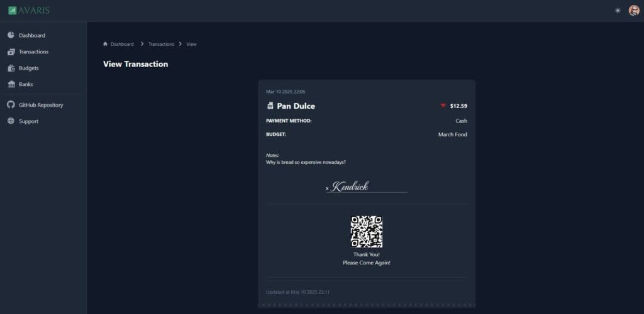Click the View breadcrumb item
The height and width of the screenshot is (314, 644).
191,44
